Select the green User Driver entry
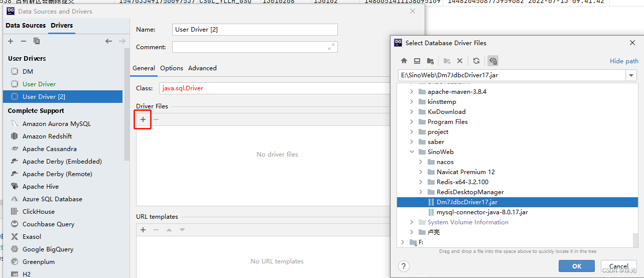 (x=39, y=84)
